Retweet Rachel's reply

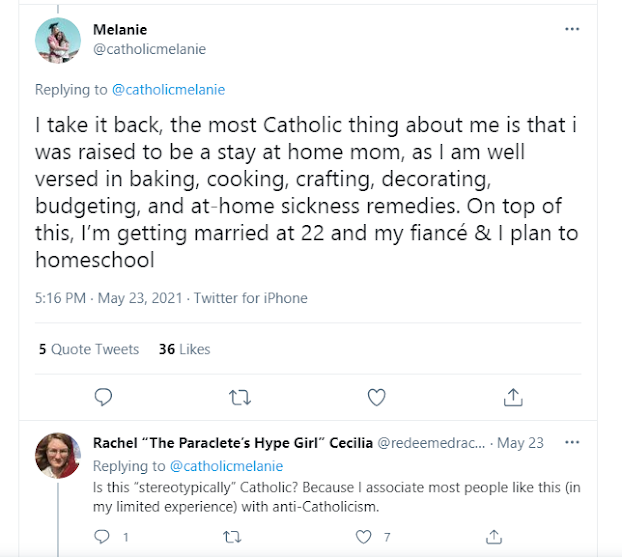coord(232,537)
